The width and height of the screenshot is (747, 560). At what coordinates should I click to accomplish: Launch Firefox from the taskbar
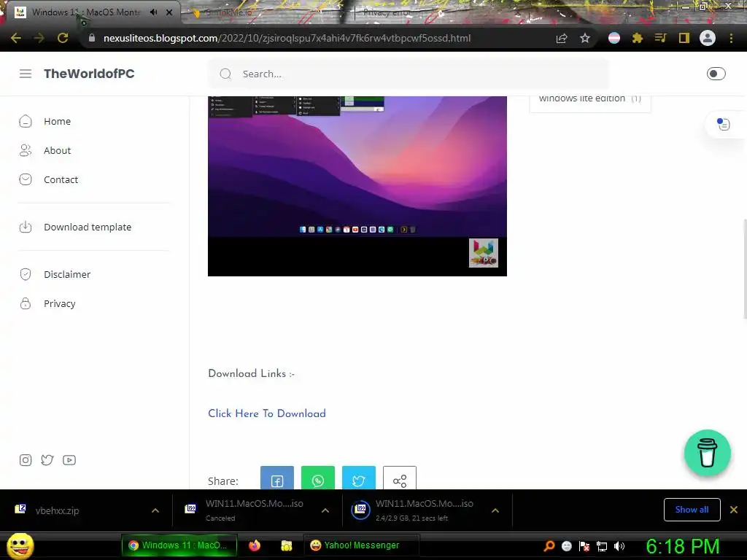pos(255,545)
